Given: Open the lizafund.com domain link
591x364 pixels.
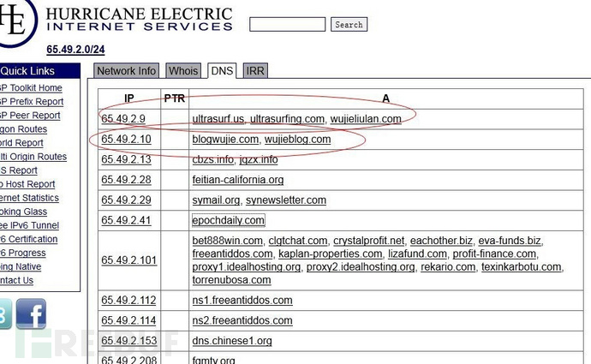Looking at the screenshot, I should (x=417, y=254).
